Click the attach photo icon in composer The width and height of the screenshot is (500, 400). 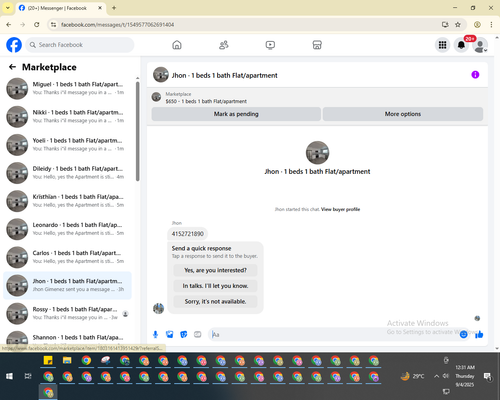point(170,334)
